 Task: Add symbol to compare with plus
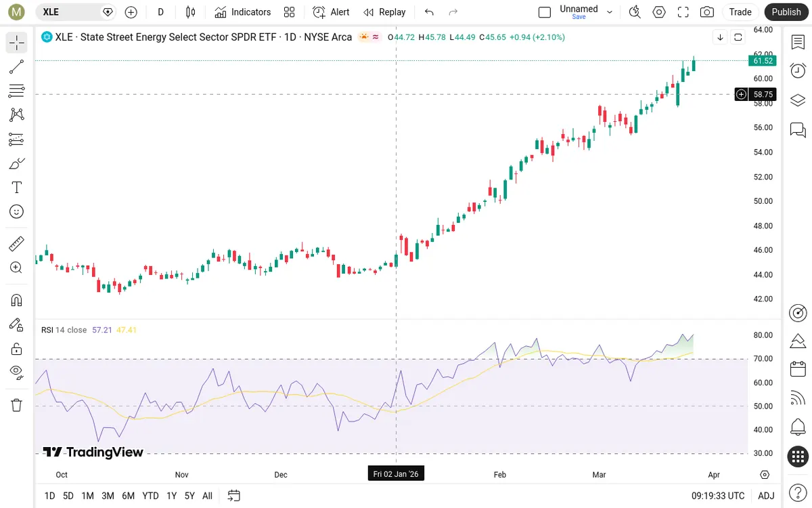pos(131,12)
